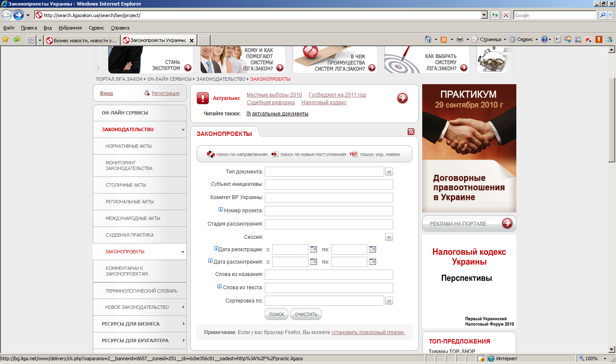Open Местные выборы 2010 link

click(x=274, y=95)
